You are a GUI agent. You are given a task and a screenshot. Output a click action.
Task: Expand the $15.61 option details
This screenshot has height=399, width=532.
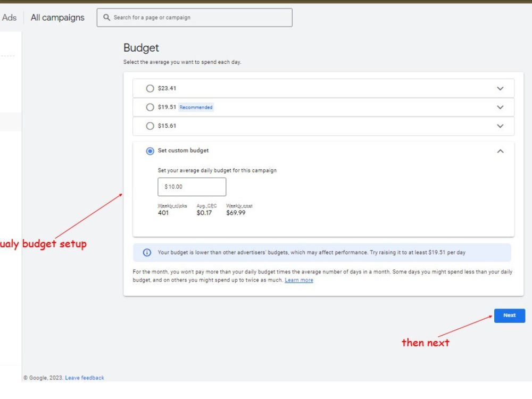point(500,126)
